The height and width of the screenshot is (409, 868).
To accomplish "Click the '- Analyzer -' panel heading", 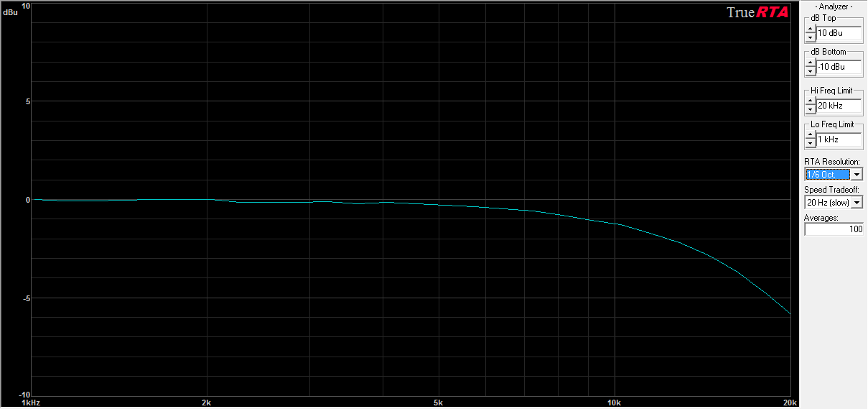I will pyautogui.click(x=834, y=6).
